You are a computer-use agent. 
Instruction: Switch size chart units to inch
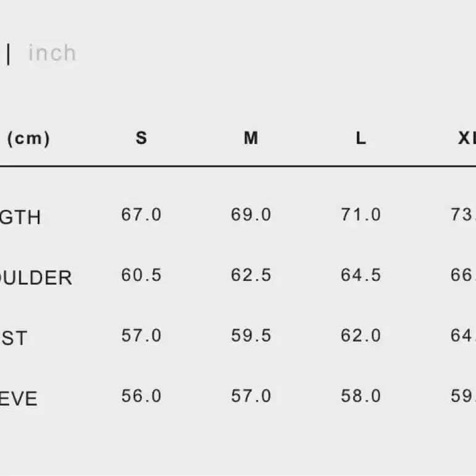point(52,54)
